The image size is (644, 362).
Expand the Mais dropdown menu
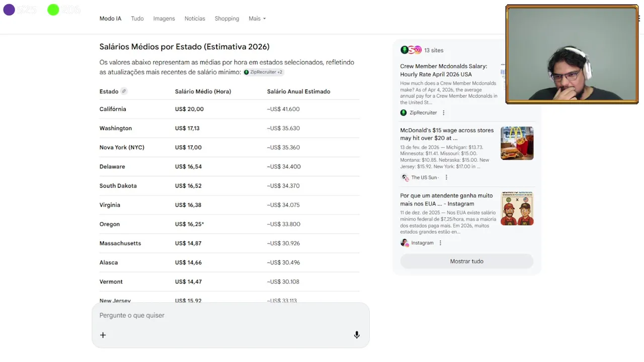point(257,19)
